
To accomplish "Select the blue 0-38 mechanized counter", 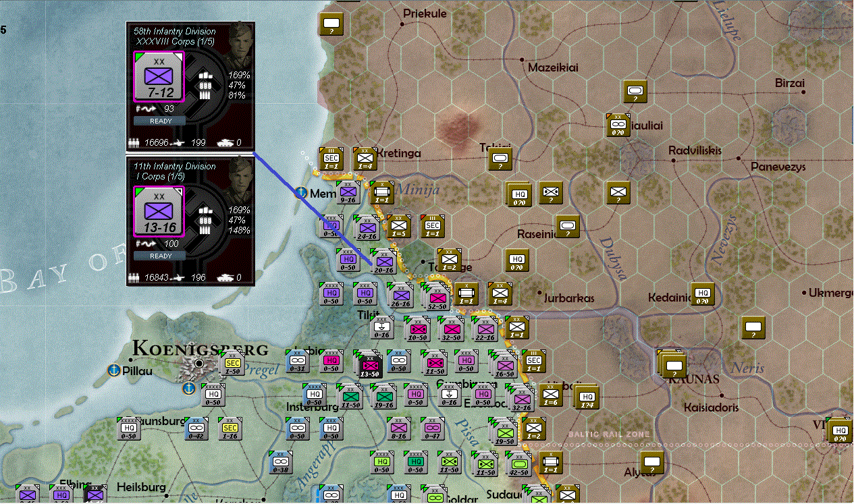I will pos(281,462).
